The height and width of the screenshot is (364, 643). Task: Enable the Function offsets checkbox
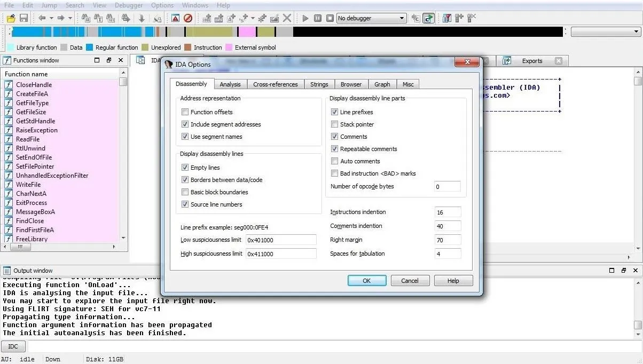pyautogui.click(x=185, y=112)
